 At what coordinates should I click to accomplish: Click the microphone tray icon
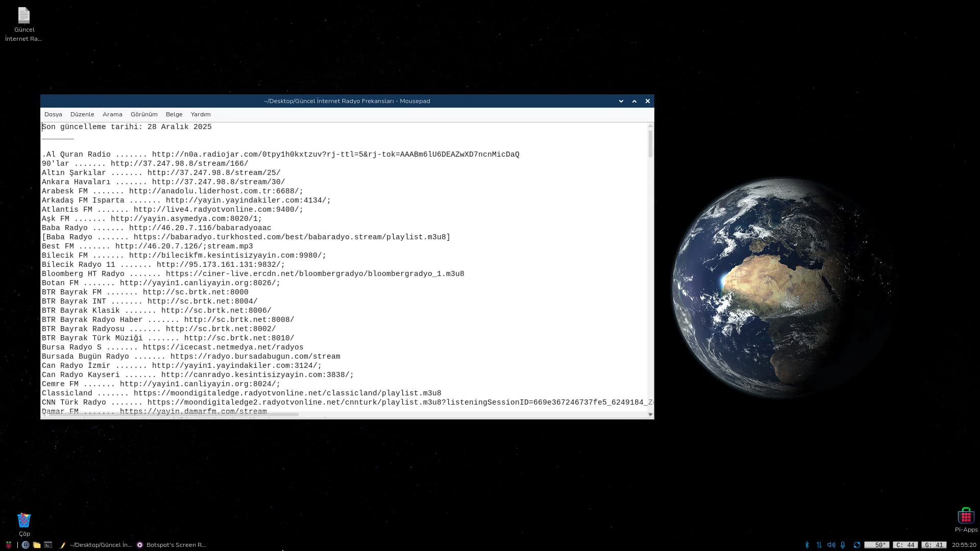[843, 545]
